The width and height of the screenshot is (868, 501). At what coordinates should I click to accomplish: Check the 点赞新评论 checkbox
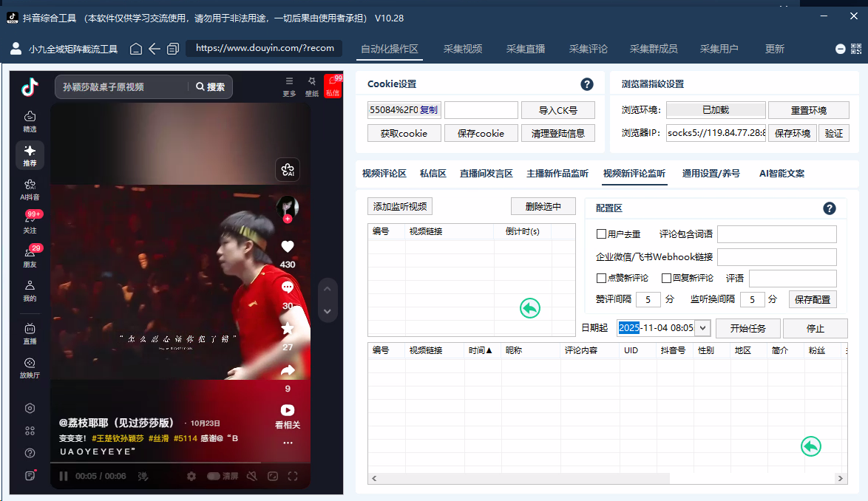[602, 279]
